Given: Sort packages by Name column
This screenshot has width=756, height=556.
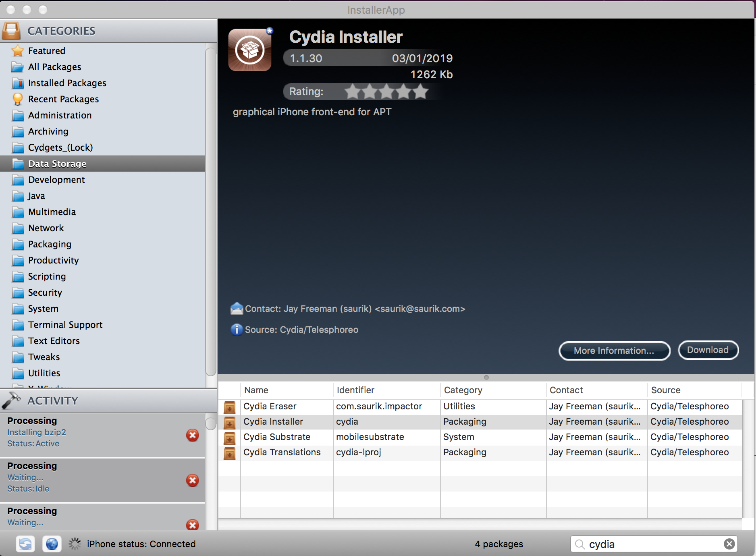Looking at the screenshot, I should tap(287, 390).
